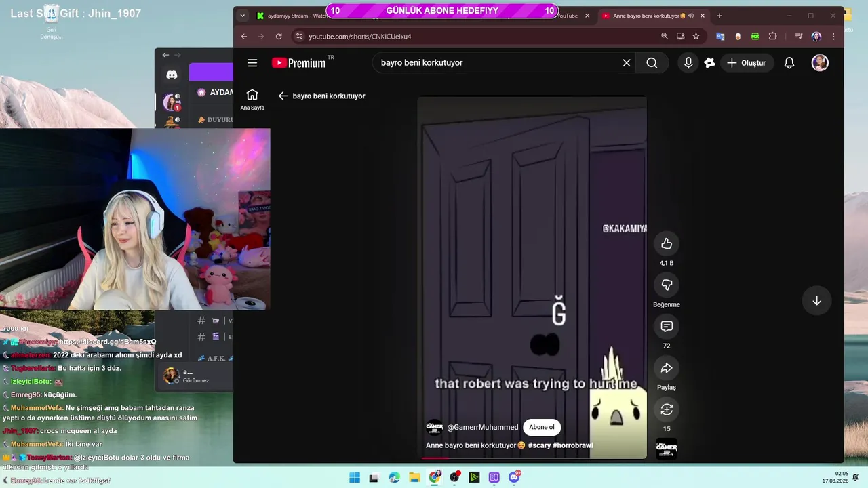Subscribe with Abone ol button
The height and width of the screenshot is (488, 868).
click(x=542, y=428)
